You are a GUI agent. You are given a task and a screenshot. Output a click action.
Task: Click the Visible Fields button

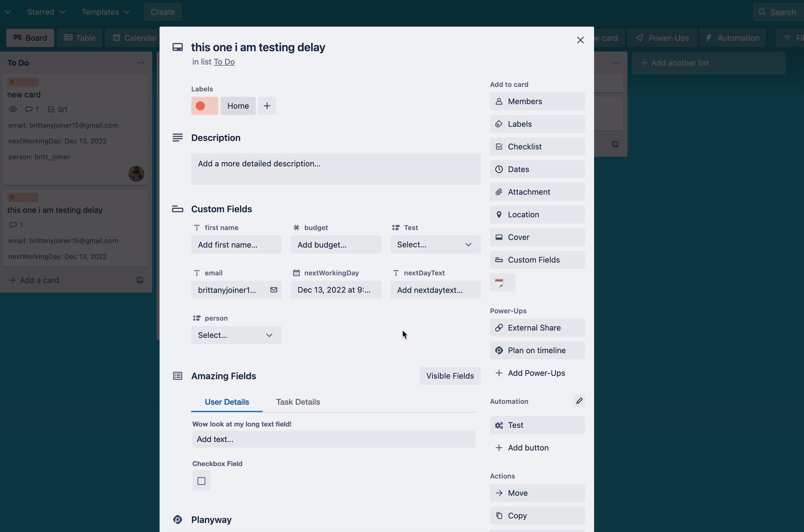pyautogui.click(x=450, y=376)
